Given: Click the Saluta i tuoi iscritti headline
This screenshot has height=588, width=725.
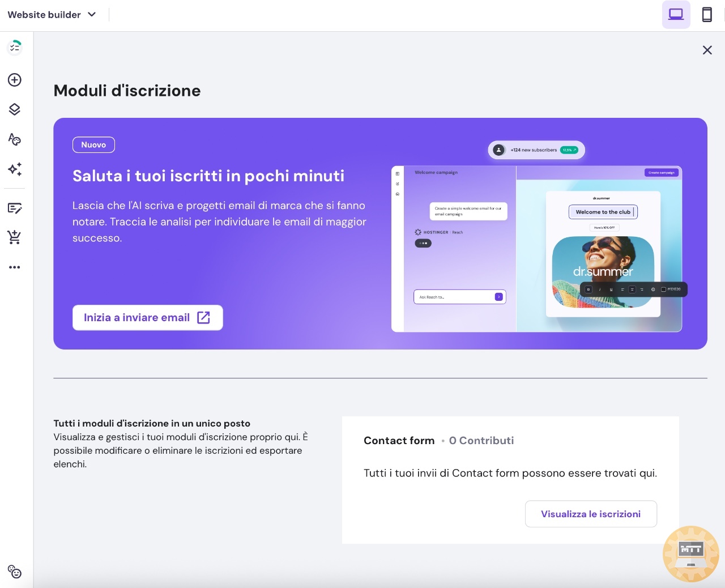Looking at the screenshot, I should (x=208, y=176).
